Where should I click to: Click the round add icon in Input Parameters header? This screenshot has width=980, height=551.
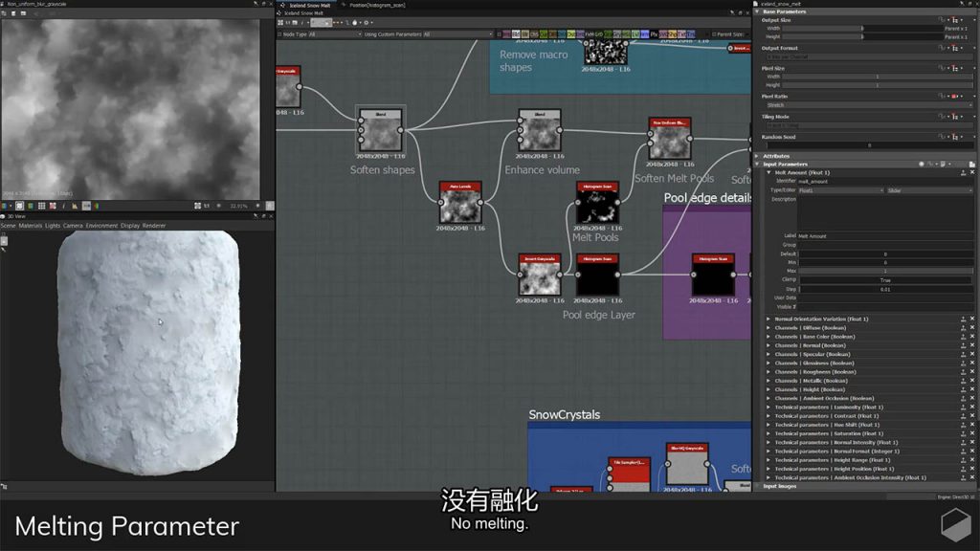coord(922,165)
